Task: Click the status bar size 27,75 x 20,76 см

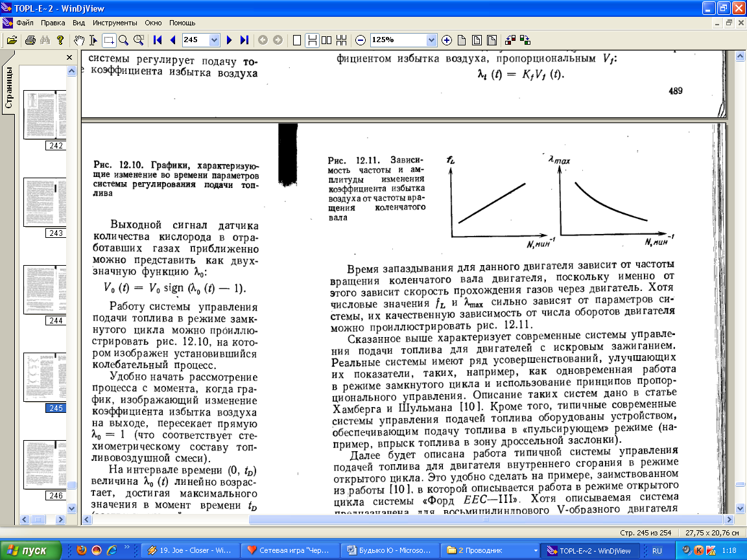Action: [712, 533]
